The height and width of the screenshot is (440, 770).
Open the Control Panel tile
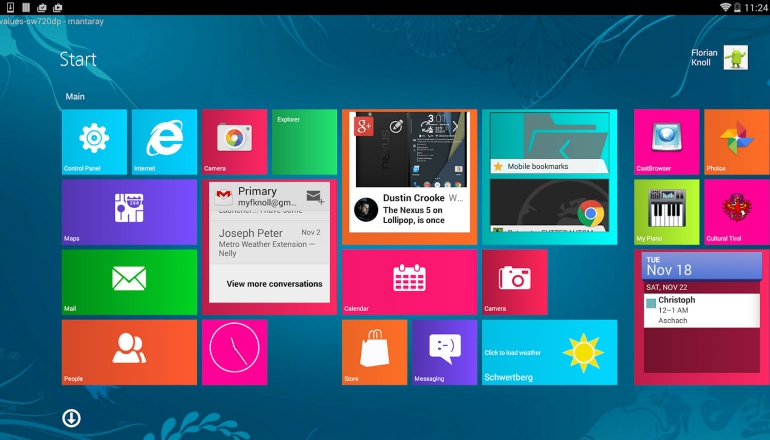94,142
